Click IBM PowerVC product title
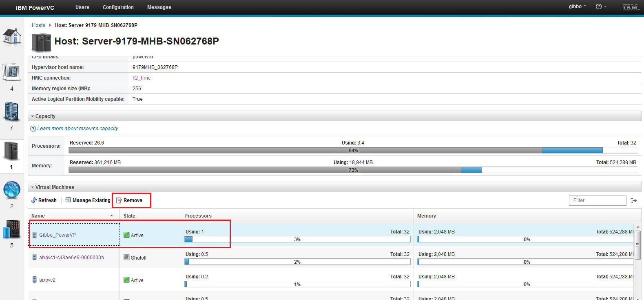 click(x=35, y=8)
